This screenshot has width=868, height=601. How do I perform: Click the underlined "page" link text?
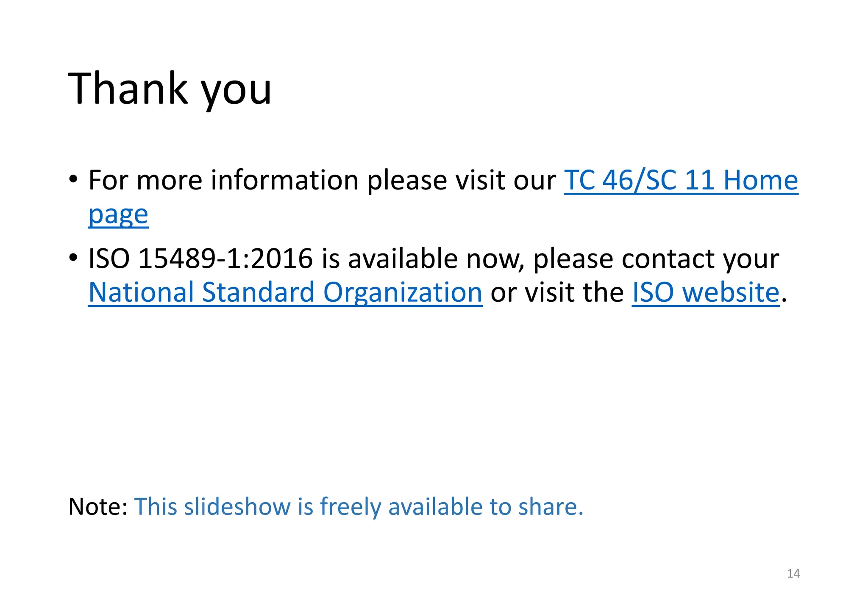(x=118, y=215)
